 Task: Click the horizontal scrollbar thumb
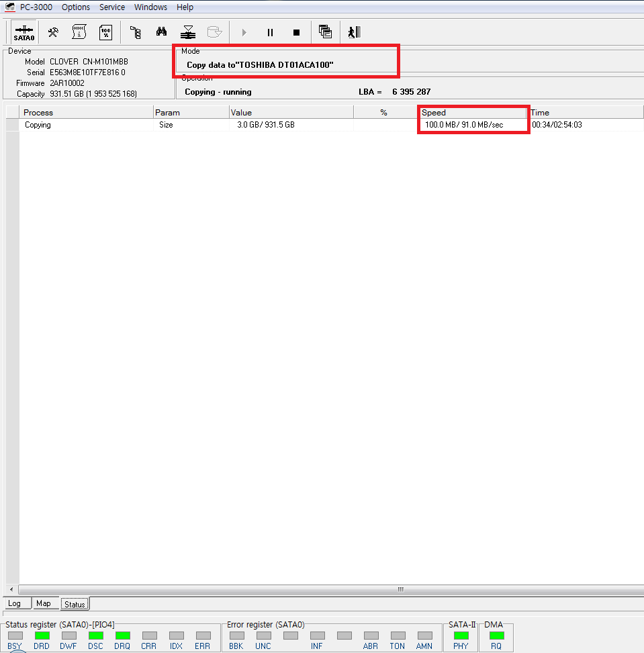point(331,589)
